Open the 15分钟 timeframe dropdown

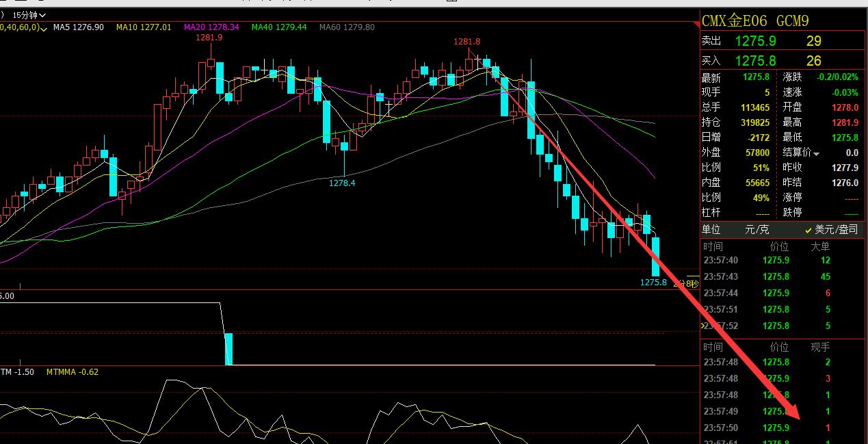pos(29,14)
